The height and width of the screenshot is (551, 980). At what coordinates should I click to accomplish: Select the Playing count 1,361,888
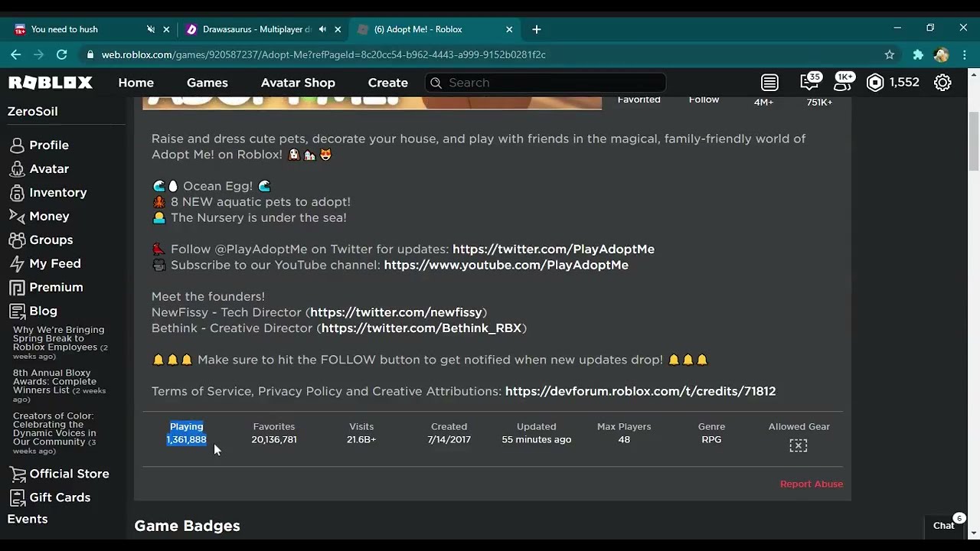point(186,440)
